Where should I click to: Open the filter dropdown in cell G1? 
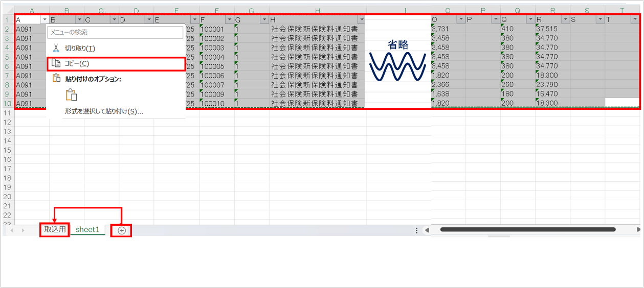[x=264, y=19]
